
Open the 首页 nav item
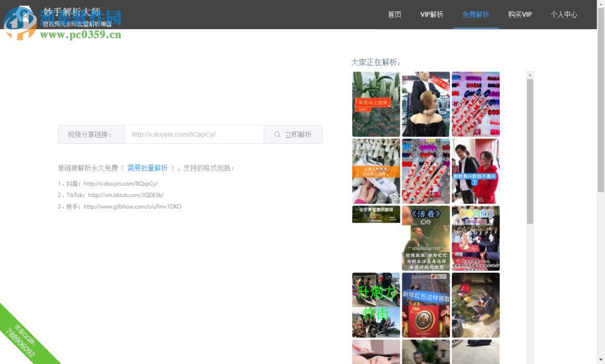tap(394, 15)
